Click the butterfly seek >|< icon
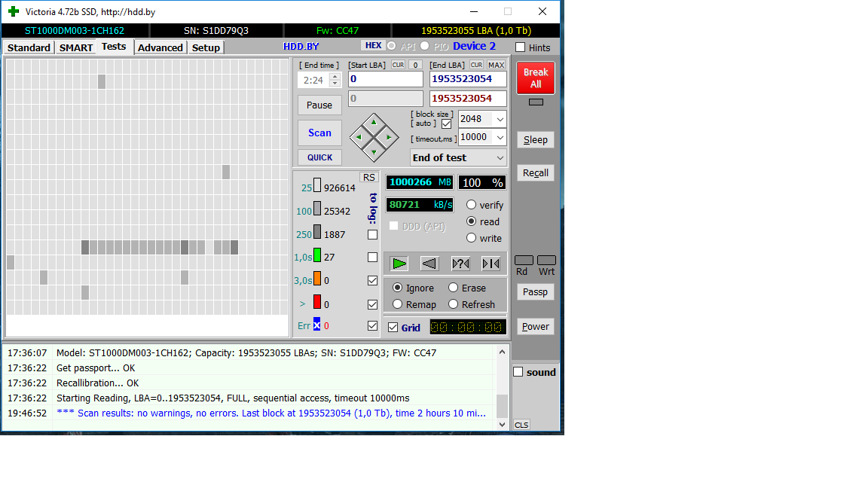The height and width of the screenshot is (488, 868). click(491, 264)
